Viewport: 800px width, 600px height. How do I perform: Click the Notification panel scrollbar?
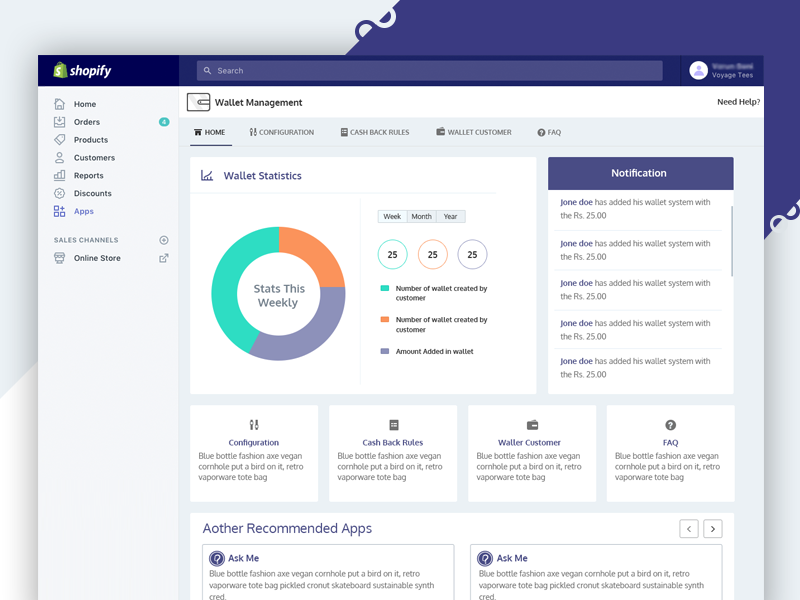(732, 241)
